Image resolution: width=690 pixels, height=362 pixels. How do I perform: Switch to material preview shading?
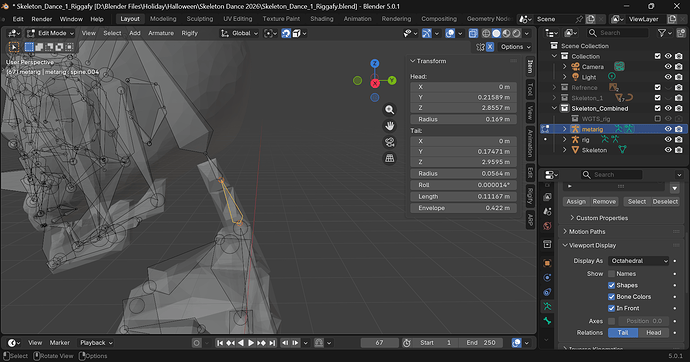[506, 33]
